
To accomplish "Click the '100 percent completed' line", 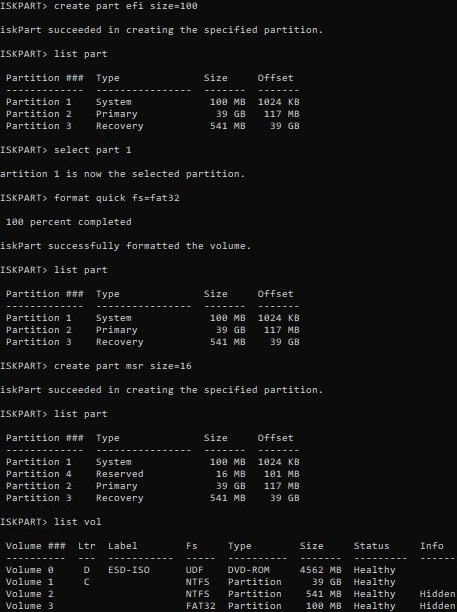I will pyautogui.click(x=69, y=222).
